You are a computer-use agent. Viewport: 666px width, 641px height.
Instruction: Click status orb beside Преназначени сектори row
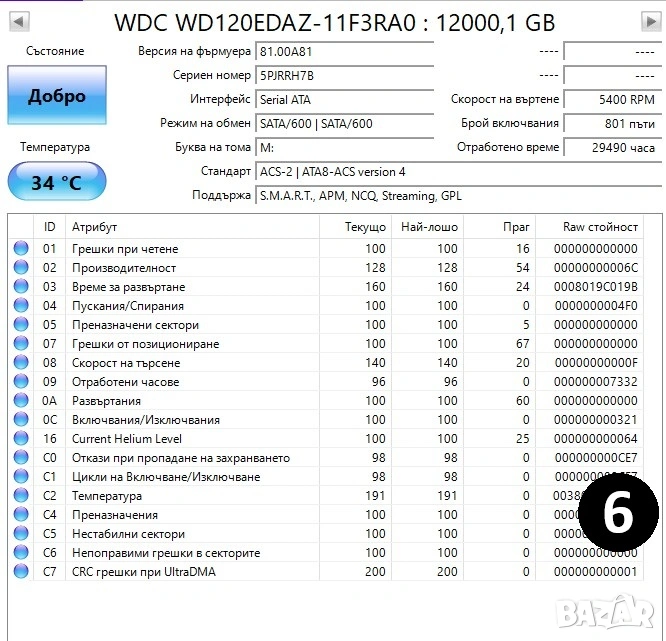click(21, 325)
